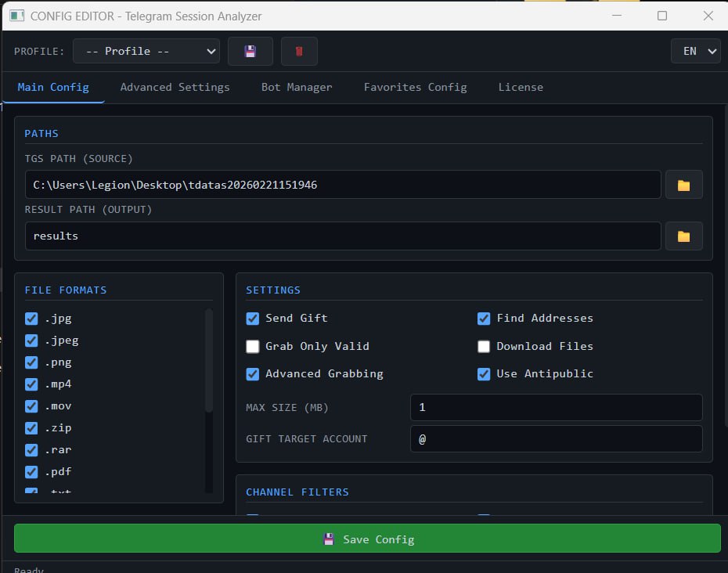The image size is (728, 573).
Task: Expand the EN language dropdown
Action: (x=695, y=52)
